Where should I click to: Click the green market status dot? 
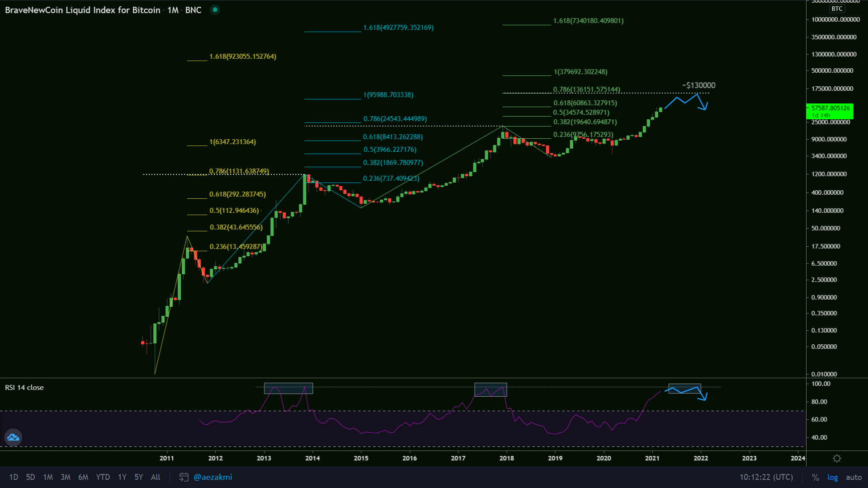tap(215, 9)
